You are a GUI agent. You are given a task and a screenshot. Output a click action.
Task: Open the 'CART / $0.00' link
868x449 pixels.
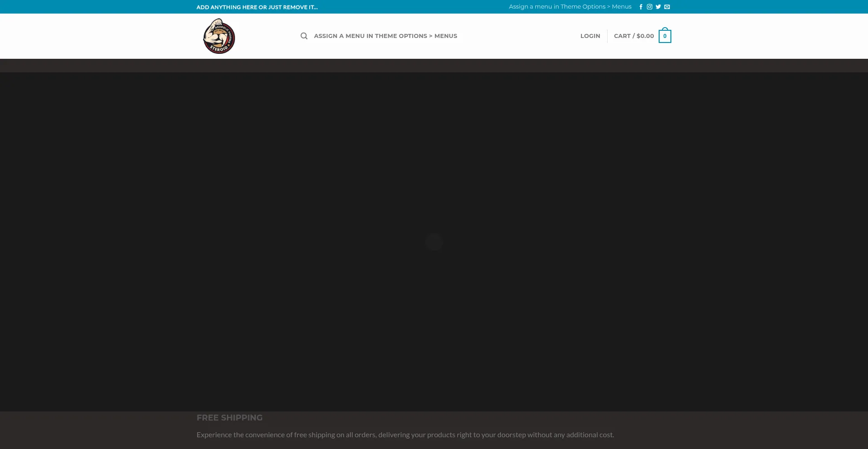633,36
